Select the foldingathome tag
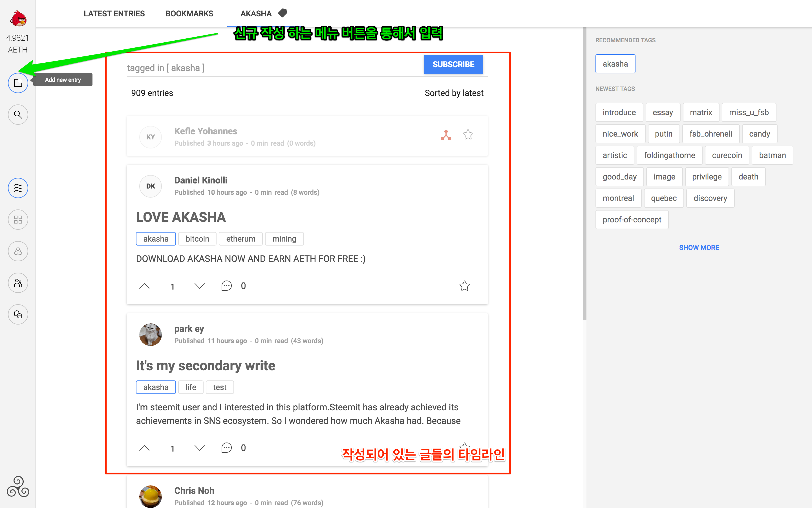 tap(669, 155)
